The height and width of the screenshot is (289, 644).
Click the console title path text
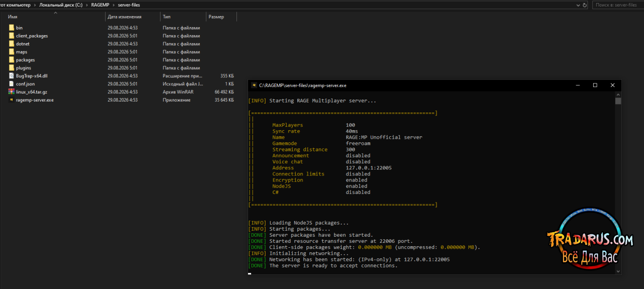coord(302,85)
